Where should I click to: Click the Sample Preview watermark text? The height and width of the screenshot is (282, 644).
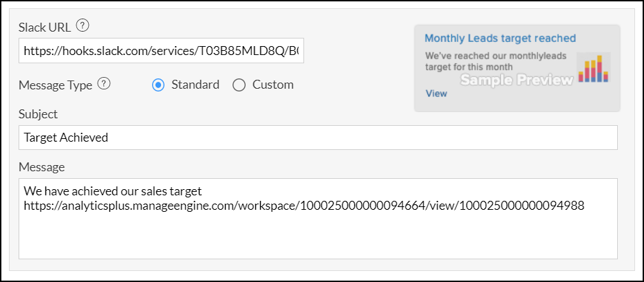click(x=516, y=80)
